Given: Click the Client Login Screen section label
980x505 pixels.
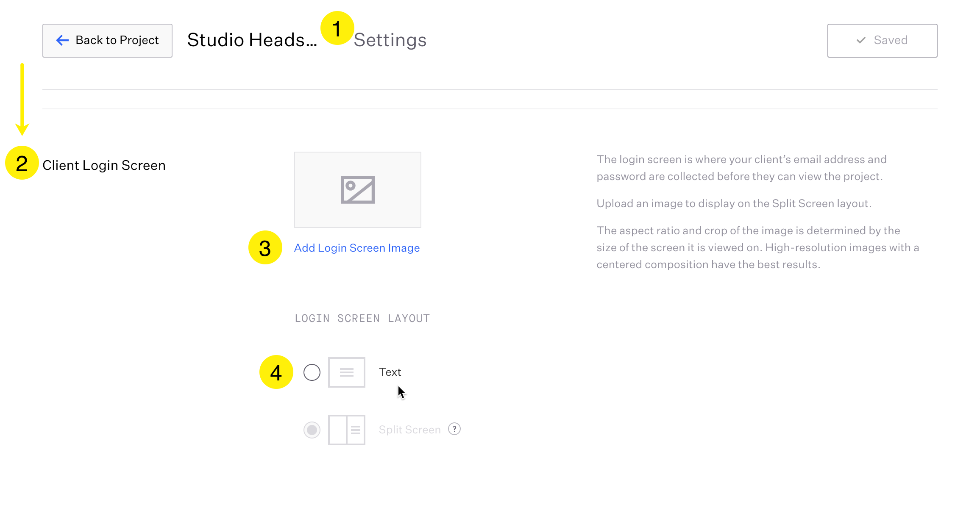Looking at the screenshot, I should coord(104,165).
